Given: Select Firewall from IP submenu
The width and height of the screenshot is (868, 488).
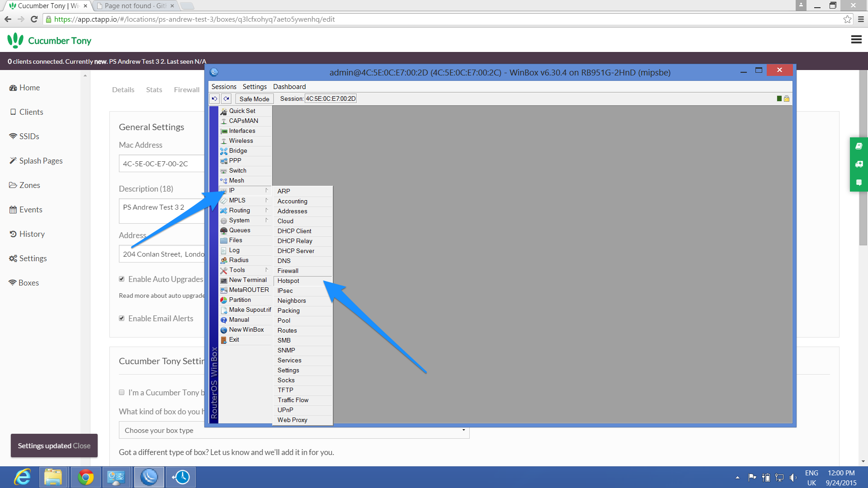Looking at the screenshot, I should (303, 271).
